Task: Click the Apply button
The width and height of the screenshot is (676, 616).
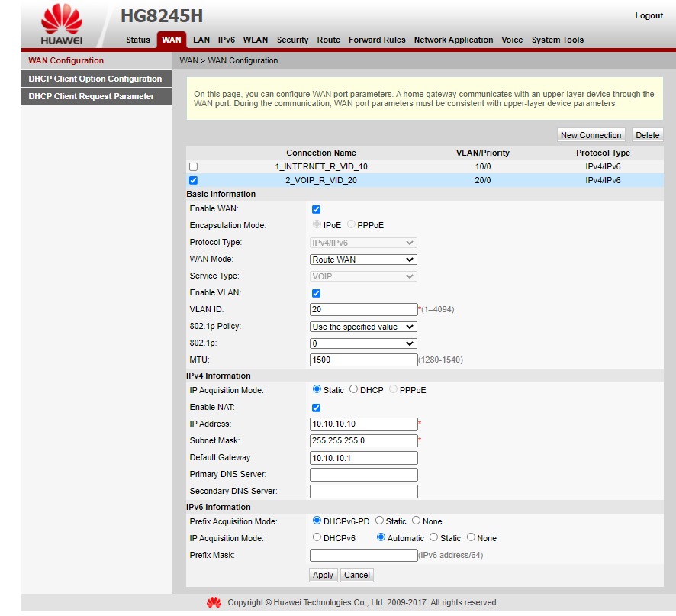Action: coord(323,575)
